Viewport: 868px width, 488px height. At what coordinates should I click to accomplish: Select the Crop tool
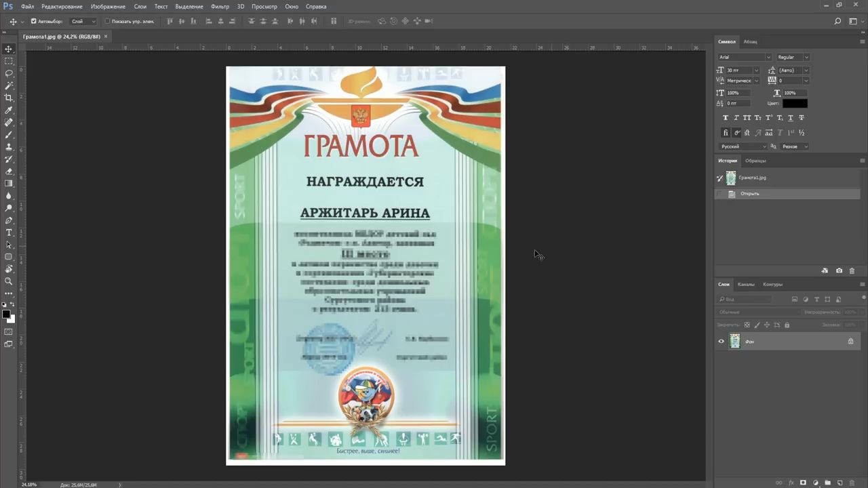(x=9, y=98)
